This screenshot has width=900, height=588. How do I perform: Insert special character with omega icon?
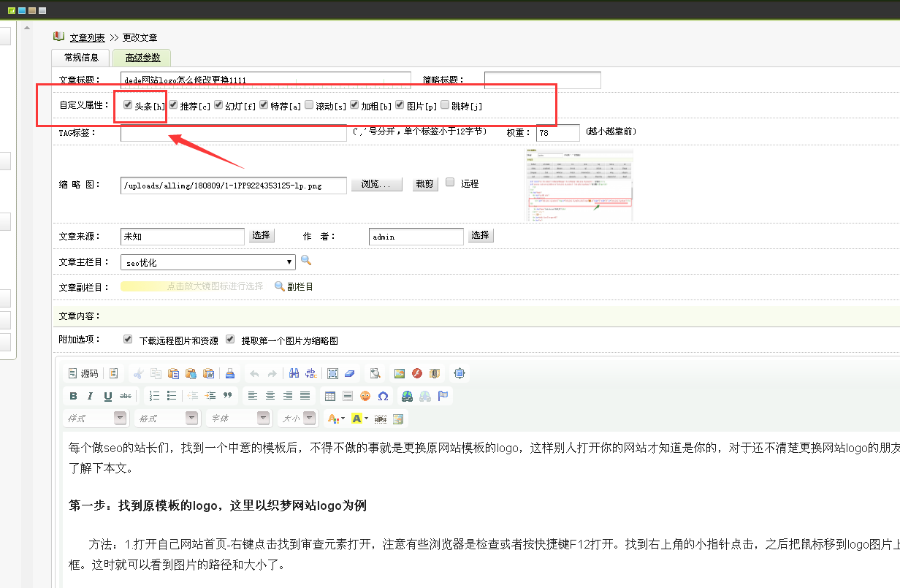pos(383,396)
